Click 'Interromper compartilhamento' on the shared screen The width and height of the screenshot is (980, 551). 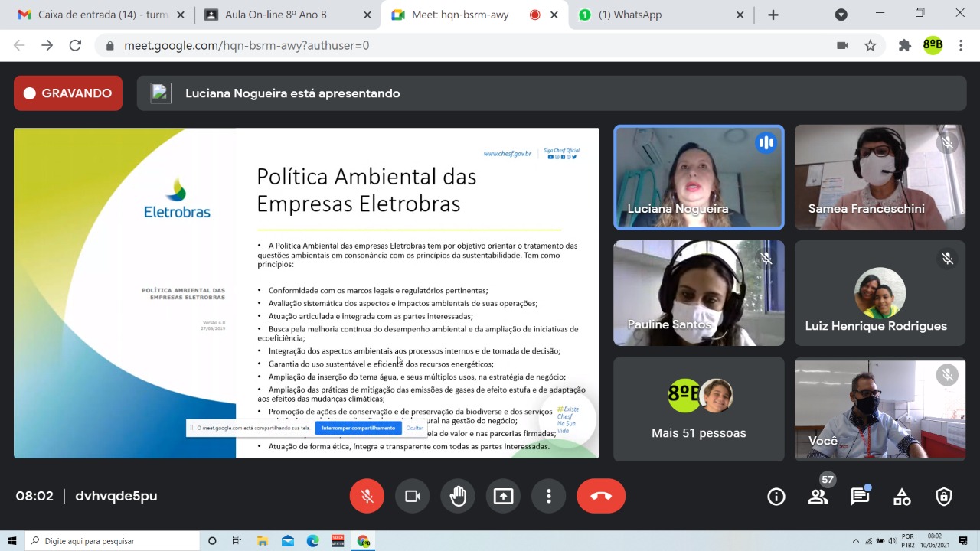click(358, 428)
